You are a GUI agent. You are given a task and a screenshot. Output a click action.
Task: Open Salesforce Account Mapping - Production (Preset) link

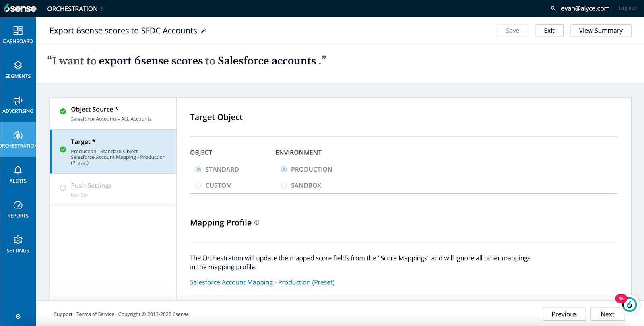point(262,282)
